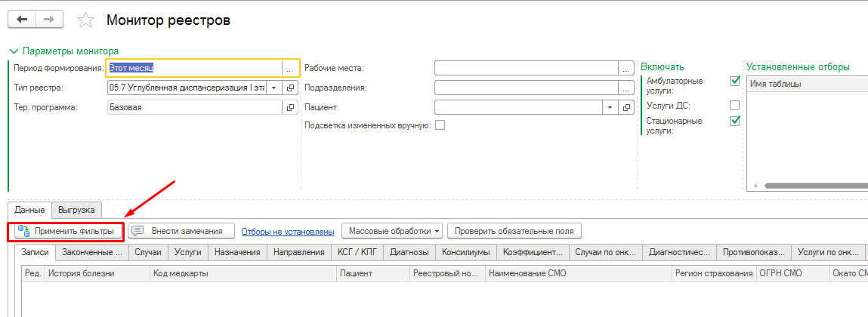
Task: Collapse the Параметры монитора section
Action: (14, 51)
